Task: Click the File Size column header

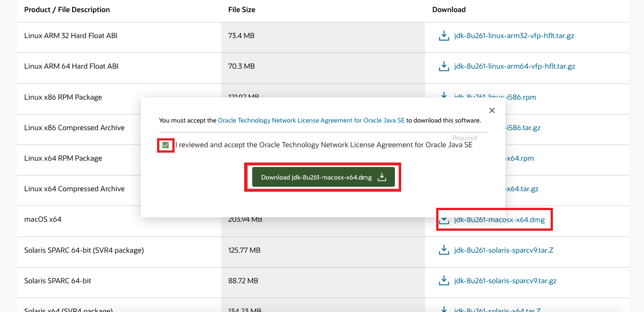Action: pos(242,9)
